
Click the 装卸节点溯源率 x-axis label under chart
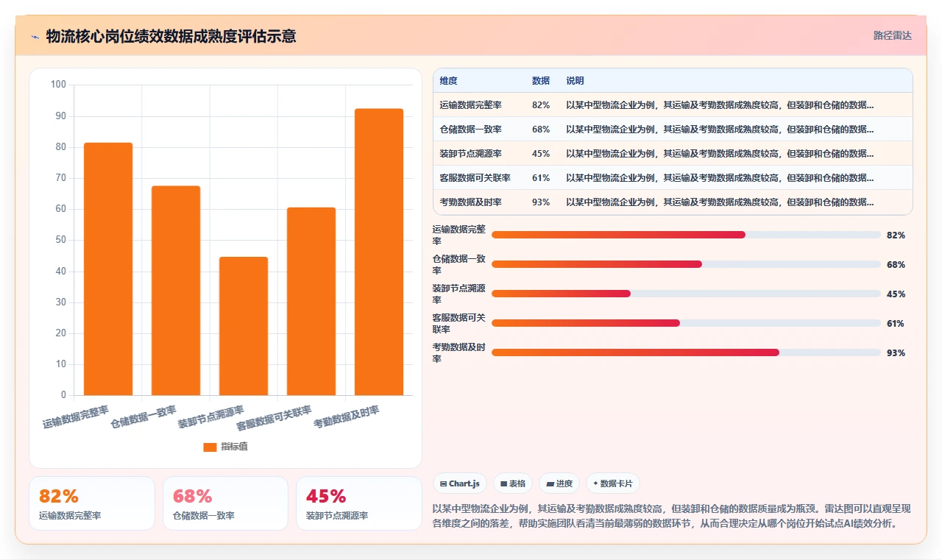(211, 417)
